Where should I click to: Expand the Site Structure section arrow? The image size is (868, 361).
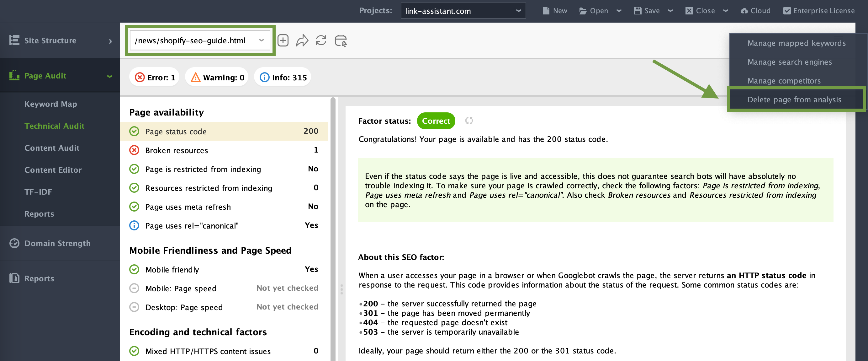pos(110,41)
